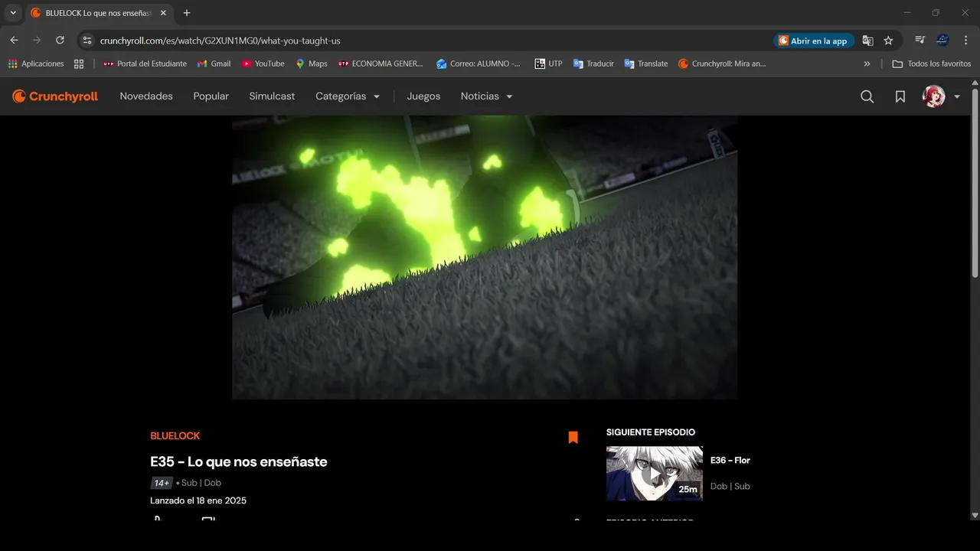Select the BLUELOCK Lo que nos enseñaste tab
The width and height of the screenshot is (980, 551).
[x=98, y=13]
